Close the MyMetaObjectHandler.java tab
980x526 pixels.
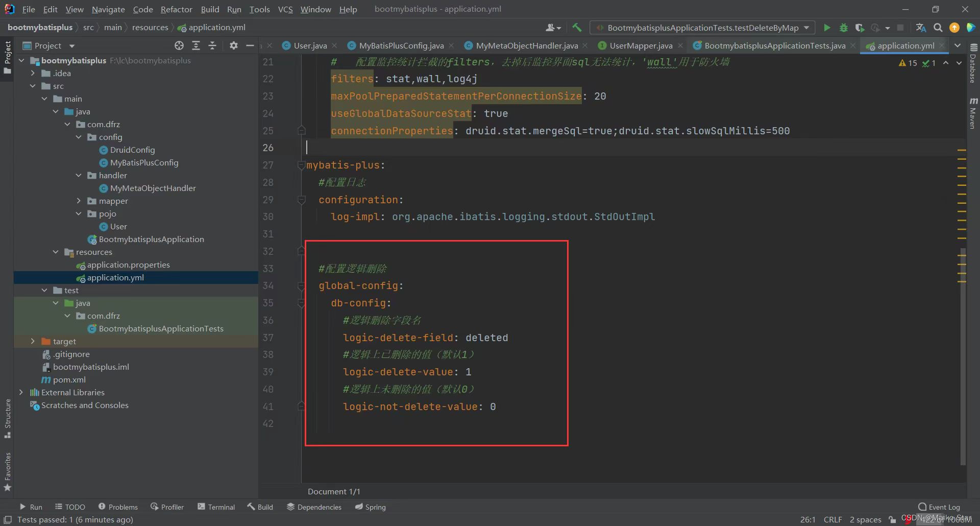coord(585,45)
